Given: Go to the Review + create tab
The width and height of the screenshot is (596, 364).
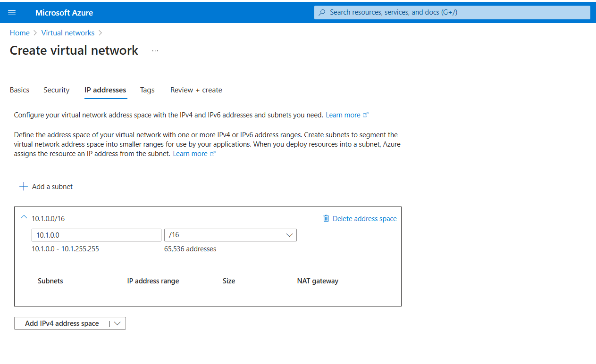Looking at the screenshot, I should click(x=196, y=90).
